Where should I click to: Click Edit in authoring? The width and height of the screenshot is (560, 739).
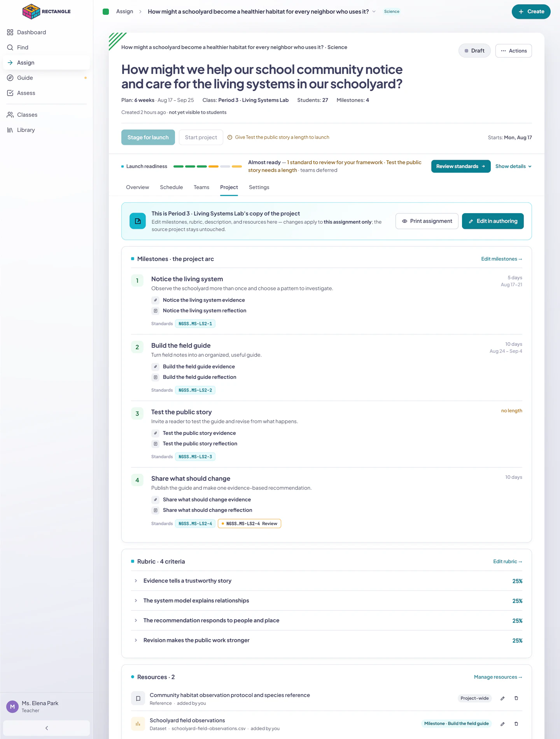493,221
